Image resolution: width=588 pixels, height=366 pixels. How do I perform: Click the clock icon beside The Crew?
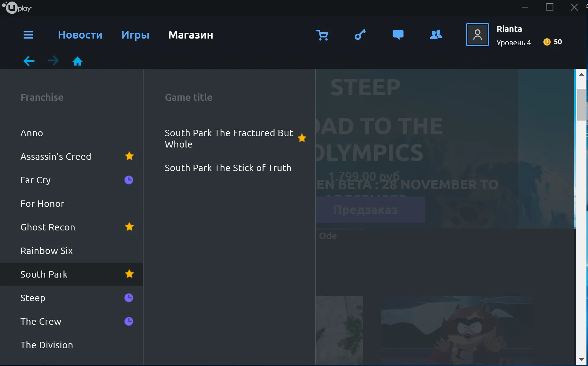(x=129, y=321)
